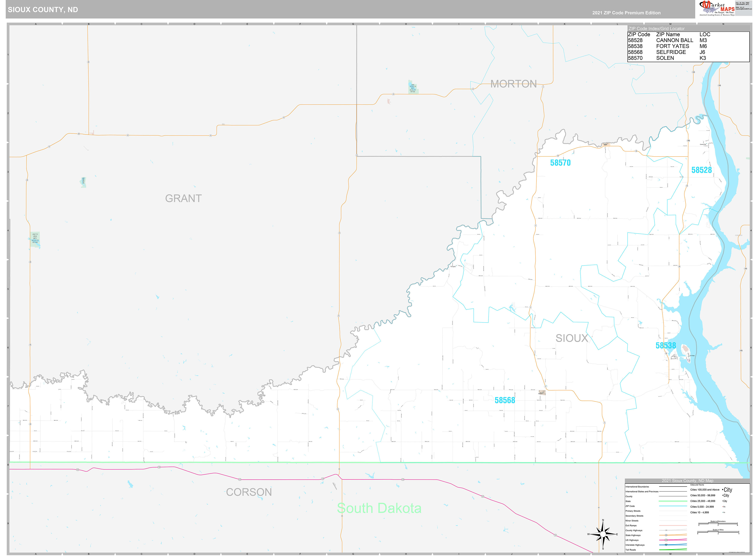Expand the 2021 Sioux County, ND Map legend title

(x=688, y=481)
